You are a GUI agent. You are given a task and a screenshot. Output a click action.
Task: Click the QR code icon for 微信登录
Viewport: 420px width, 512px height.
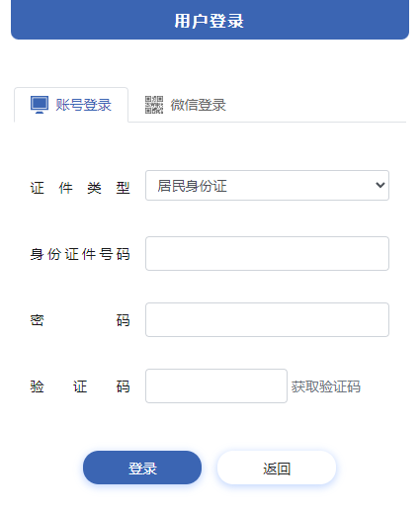pyautogui.click(x=154, y=105)
